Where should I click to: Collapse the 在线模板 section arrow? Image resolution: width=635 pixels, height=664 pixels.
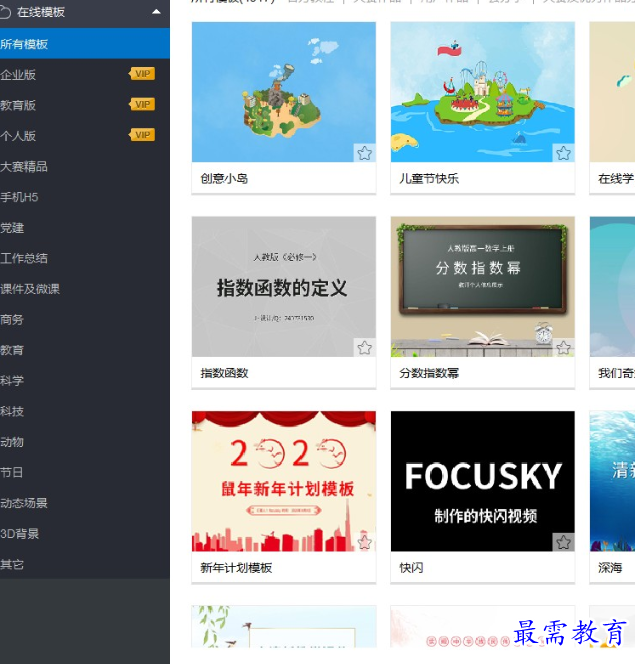[x=156, y=12]
